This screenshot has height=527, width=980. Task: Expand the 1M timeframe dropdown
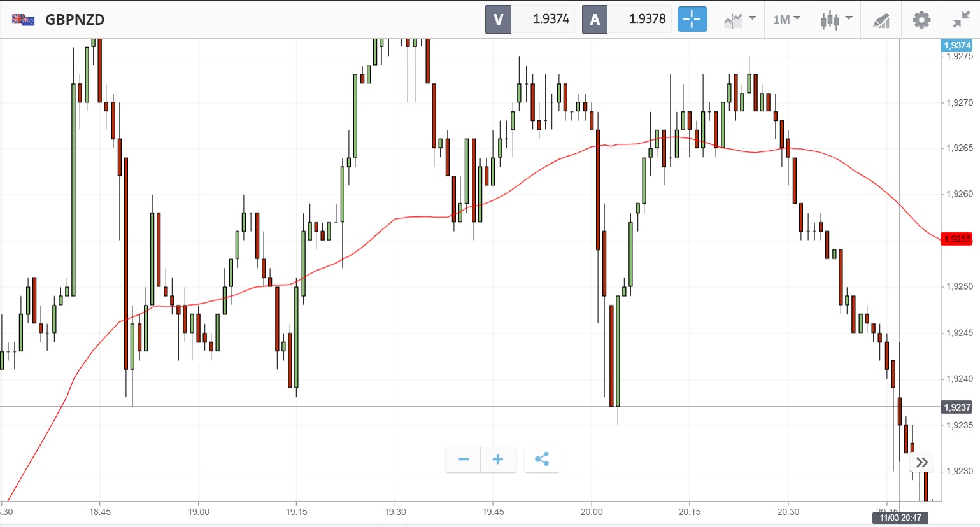[x=786, y=20]
